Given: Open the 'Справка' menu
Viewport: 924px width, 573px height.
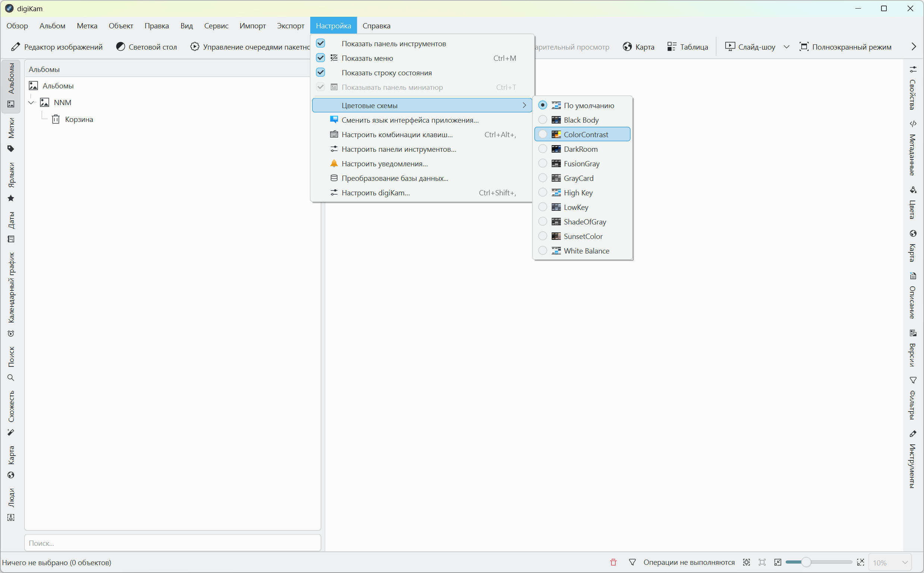Looking at the screenshot, I should [376, 25].
